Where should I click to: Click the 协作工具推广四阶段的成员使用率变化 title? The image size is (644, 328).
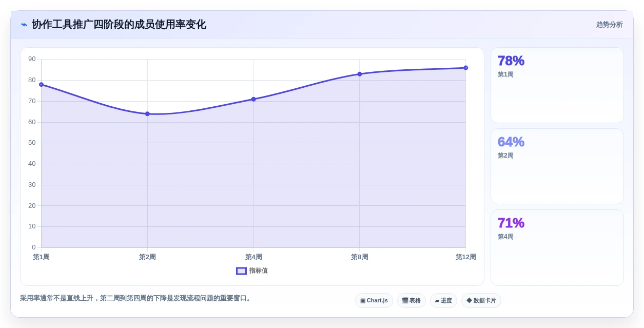pyautogui.click(x=119, y=25)
